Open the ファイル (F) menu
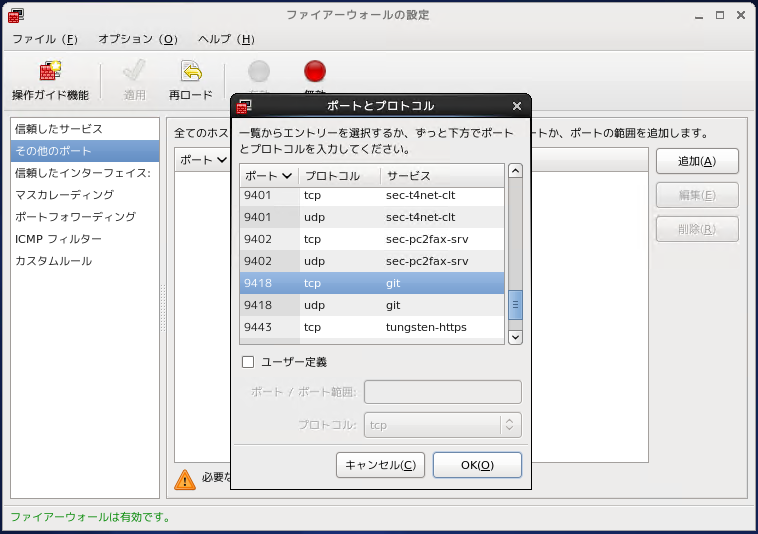Viewport: 758px width, 534px height. (45, 39)
